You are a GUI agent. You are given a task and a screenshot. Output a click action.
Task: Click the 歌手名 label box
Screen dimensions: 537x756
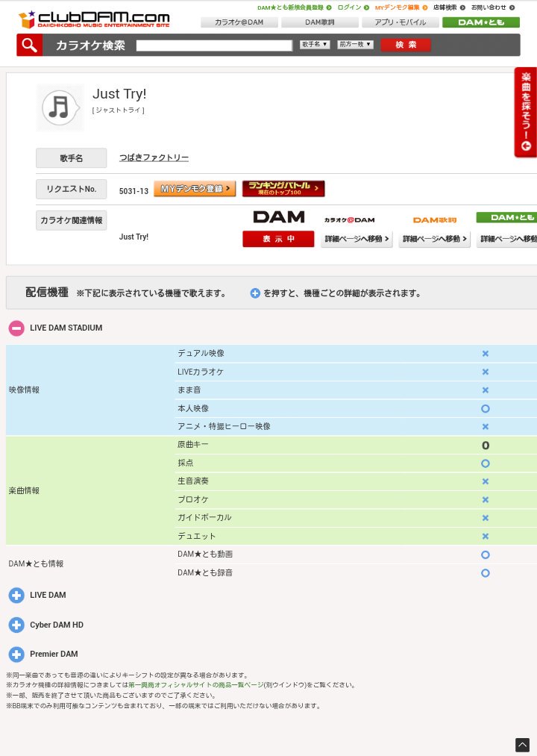click(x=72, y=158)
